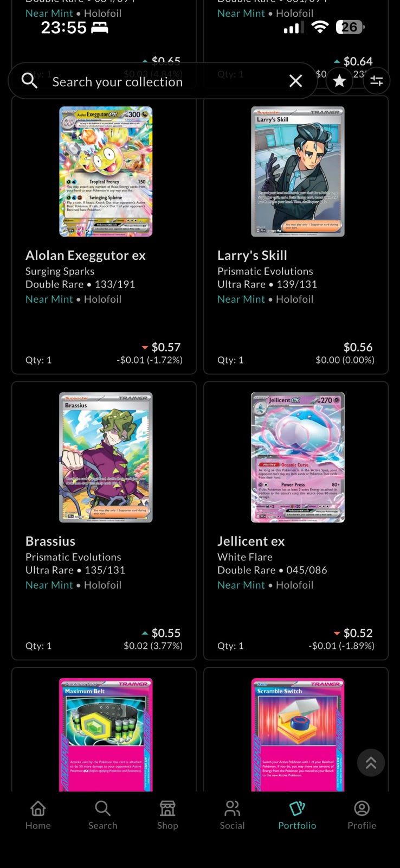Jump to top with double-chevron button
The image size is (400, 868).
(x=371, y=762)
